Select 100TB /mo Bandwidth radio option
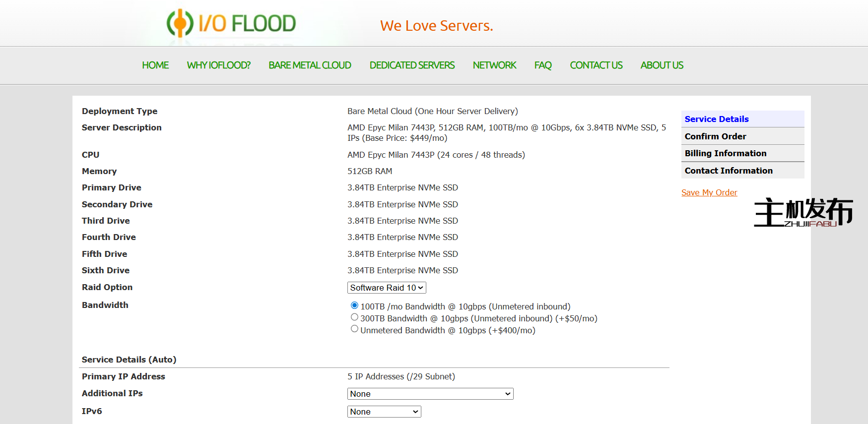This screenshot has width=868, height=424. coord(354,305)
